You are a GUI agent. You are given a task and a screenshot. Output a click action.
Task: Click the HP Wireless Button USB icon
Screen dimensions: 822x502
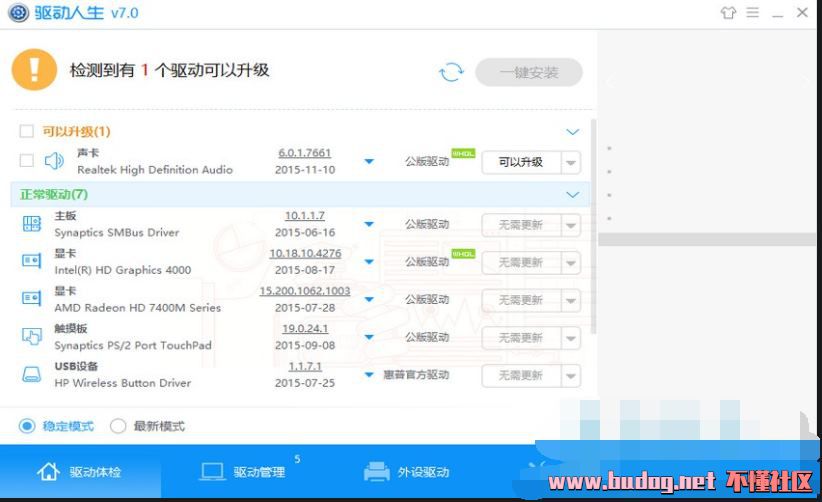pyautogui.click(x=31, y=375)
